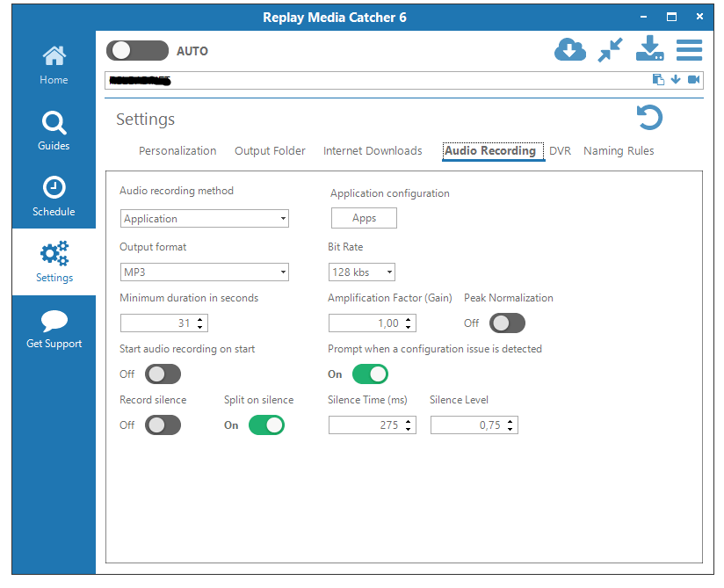Image resolution: width=724 pixels, height=588 pixels.
Task: Click the video camera icon in URL bar
Action: (x=693, y=79)
